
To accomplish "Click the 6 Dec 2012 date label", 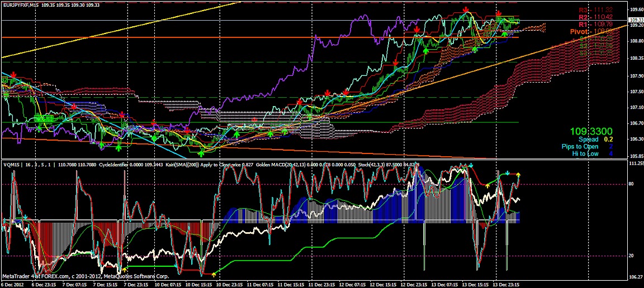I will (12, 284).
